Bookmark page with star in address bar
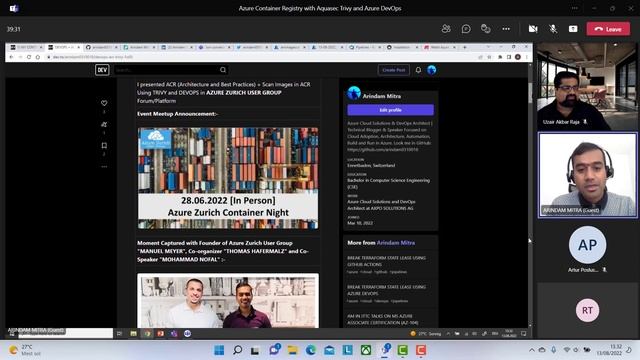640x360 pixels. [x=489, y=57]
